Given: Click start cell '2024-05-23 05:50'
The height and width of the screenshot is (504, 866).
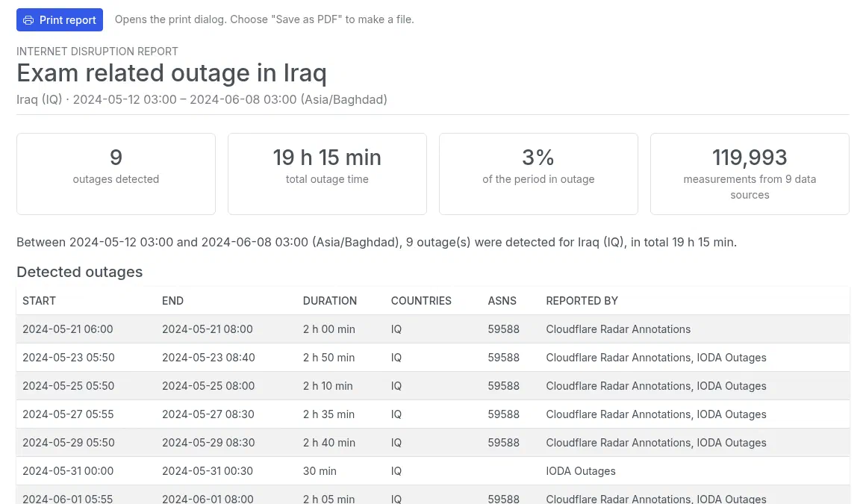Looking at the screenshot, I should tap(69, 358).
